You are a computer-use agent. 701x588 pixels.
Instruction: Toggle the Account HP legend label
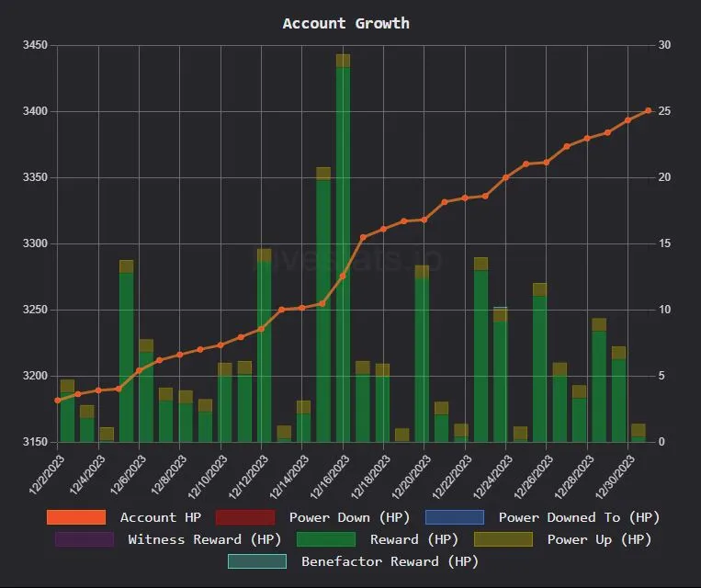[x=161, y=517]
